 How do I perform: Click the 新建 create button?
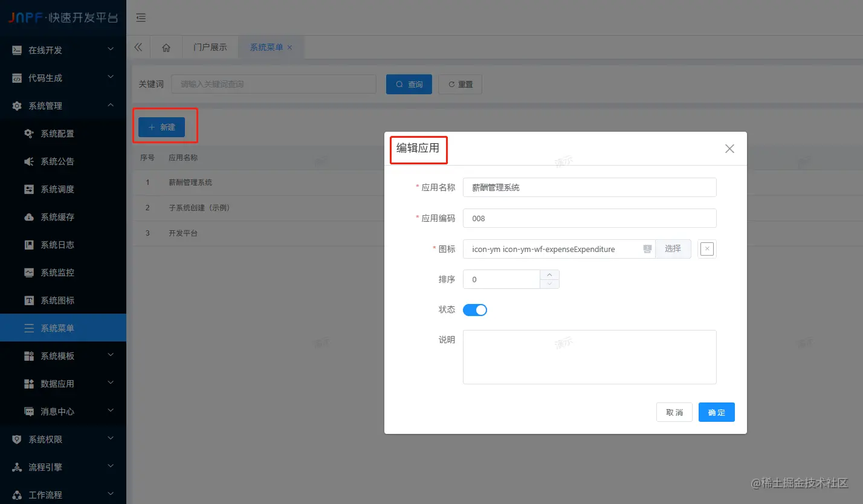coord(162,127)
